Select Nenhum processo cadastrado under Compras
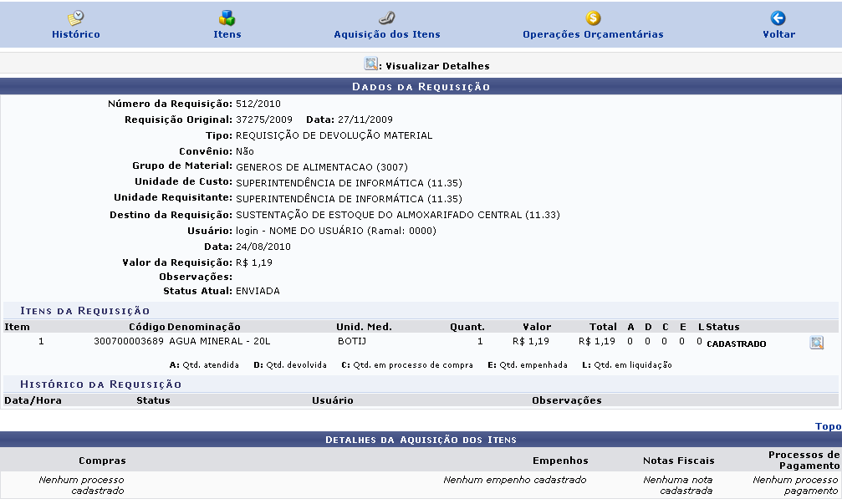The image size is (842, 504). (x=81, y=486)
